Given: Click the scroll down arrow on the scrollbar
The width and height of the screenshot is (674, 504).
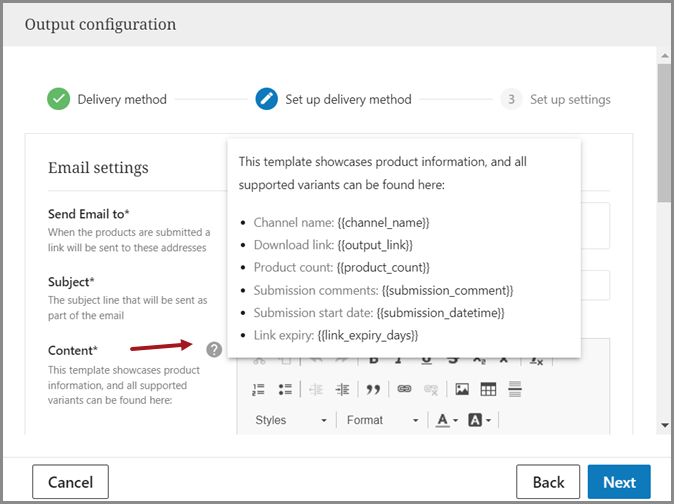Looking at the screenshot, I should tap(665, 425).
